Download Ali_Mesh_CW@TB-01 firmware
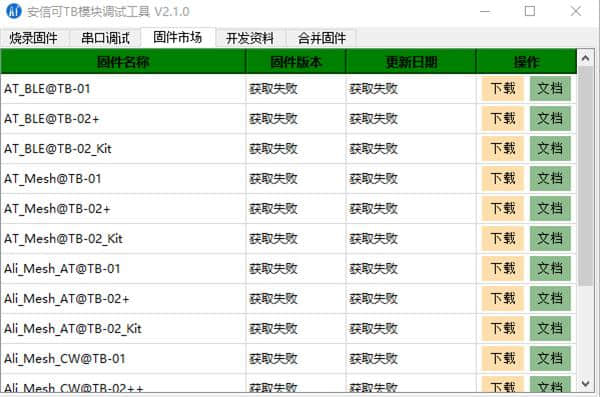This screenshot has height=397, width=600. [502, 359]
